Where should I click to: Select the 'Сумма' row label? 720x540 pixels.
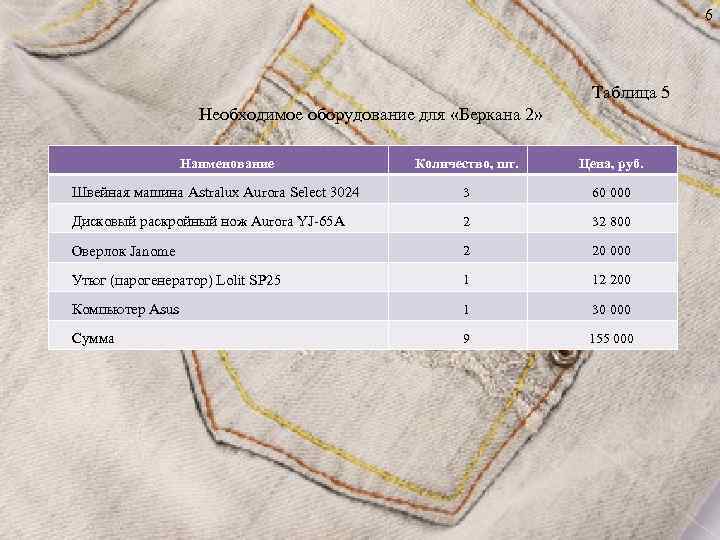pos(93,339)
